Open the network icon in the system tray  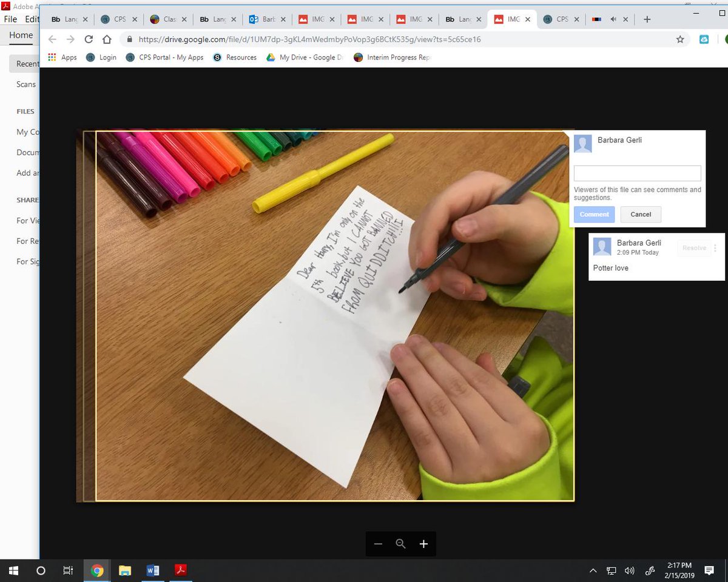click(612, 570)
